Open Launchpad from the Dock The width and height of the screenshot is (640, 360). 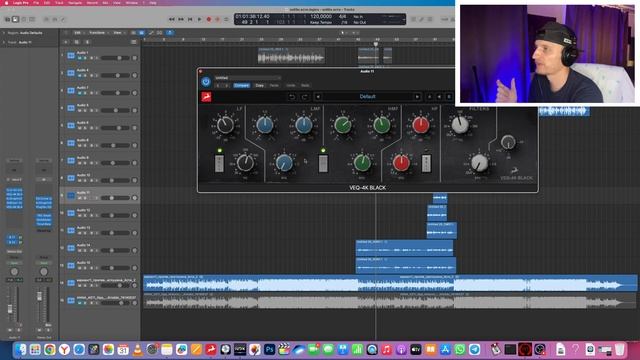click(35, 349)
